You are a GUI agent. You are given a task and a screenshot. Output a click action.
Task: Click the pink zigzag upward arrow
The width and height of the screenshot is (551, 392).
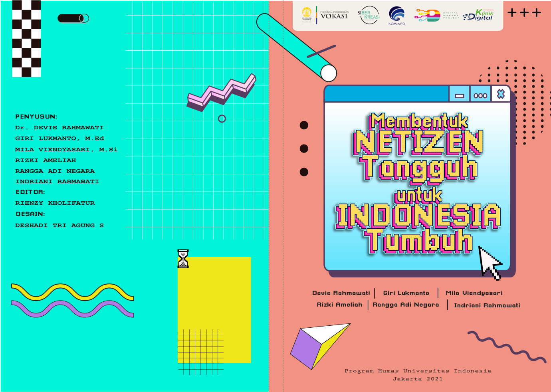coord(222,93)
